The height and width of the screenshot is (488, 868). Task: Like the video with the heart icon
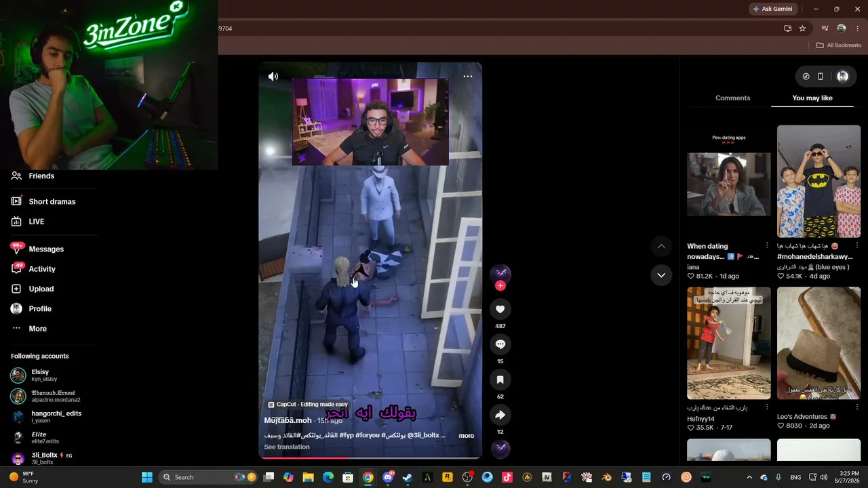[500, 309]
